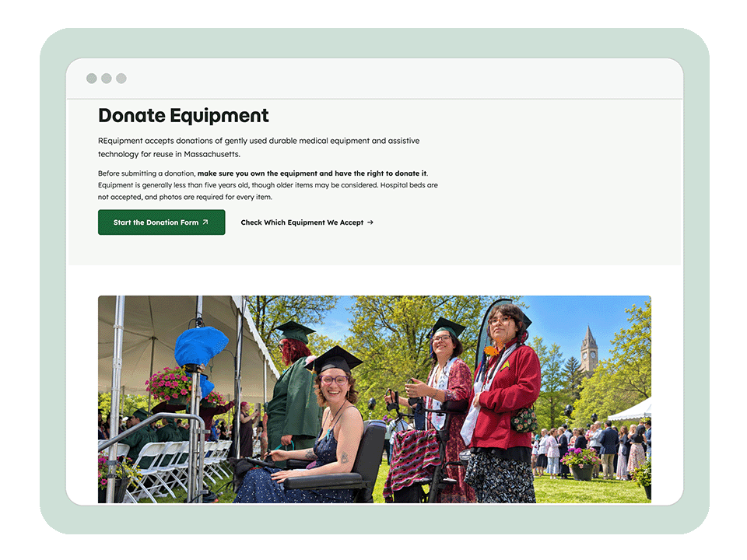This screenshot has height=560, width=747.
Task: Click bold text 'make sure you own the equipment'
Action: point(258,173)
